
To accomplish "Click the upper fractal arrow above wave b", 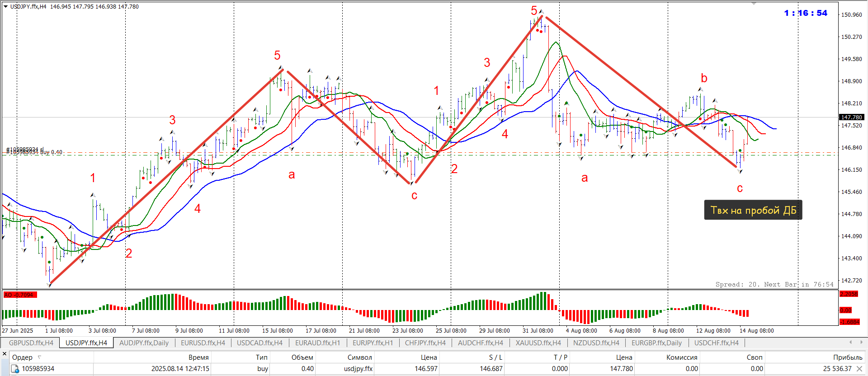I will [x=700, y=89].
